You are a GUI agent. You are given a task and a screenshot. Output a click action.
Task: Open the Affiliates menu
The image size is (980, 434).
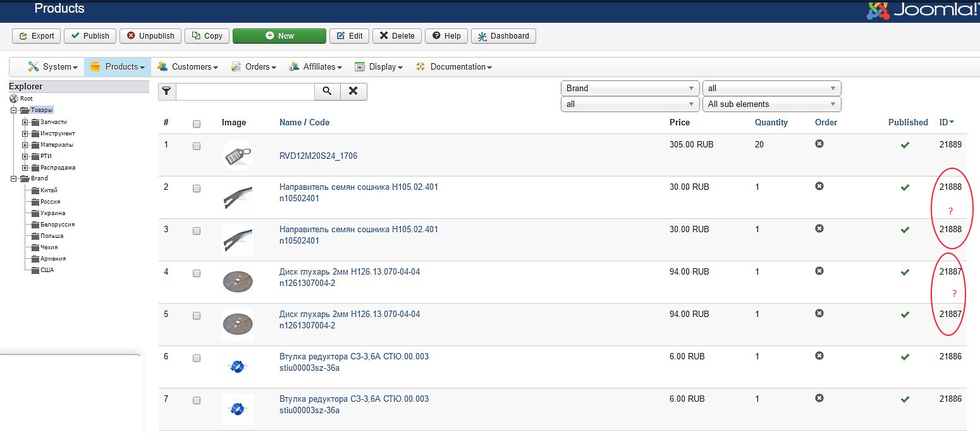(x=315, y=66)
